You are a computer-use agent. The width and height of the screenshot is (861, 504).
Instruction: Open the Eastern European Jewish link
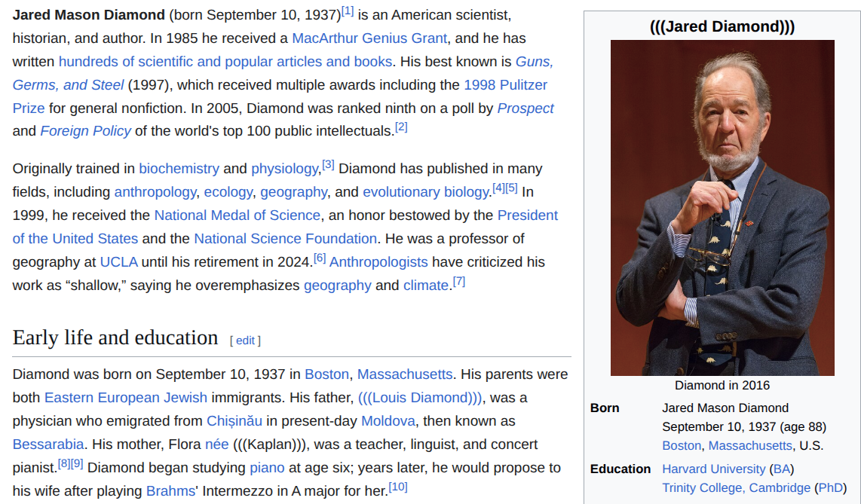[126, 399]
